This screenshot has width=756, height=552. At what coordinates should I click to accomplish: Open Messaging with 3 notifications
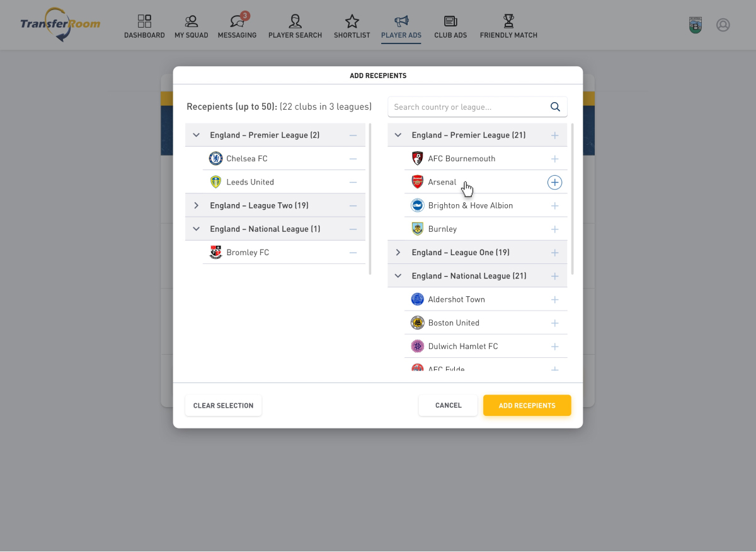tap(237, 26)
